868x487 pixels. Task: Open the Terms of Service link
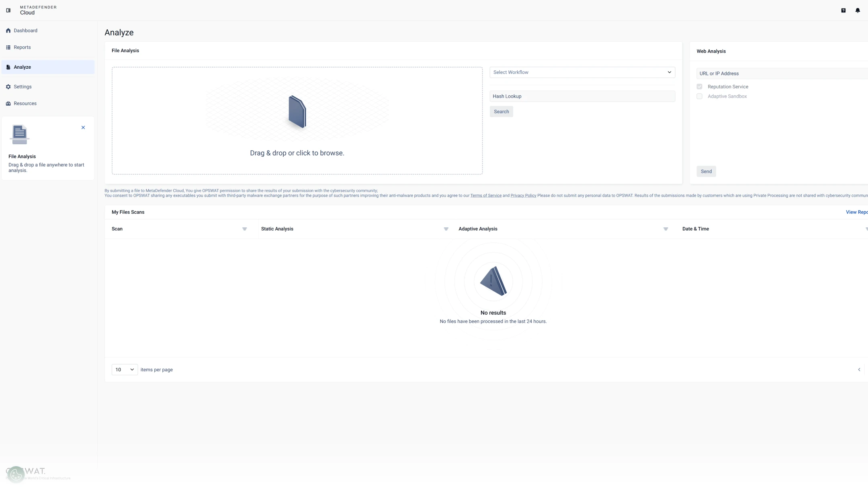coord(485,196)
